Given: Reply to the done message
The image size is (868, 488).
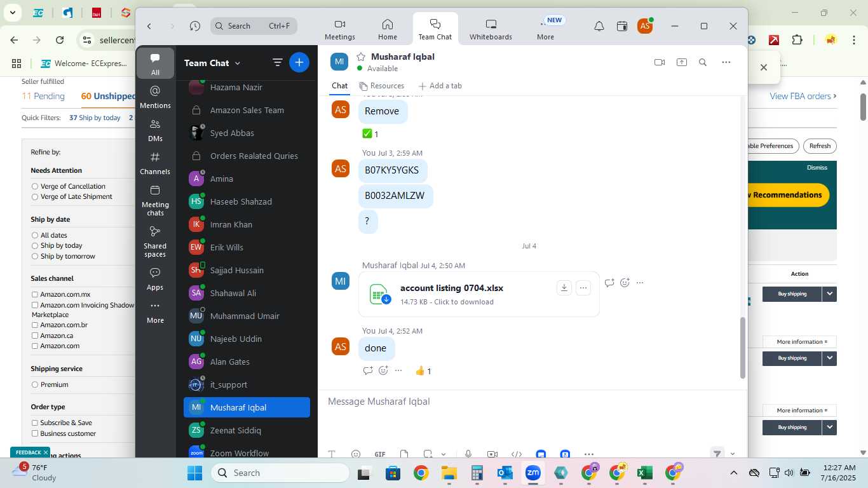Looking at the screenshot, I should coord(368,370).
